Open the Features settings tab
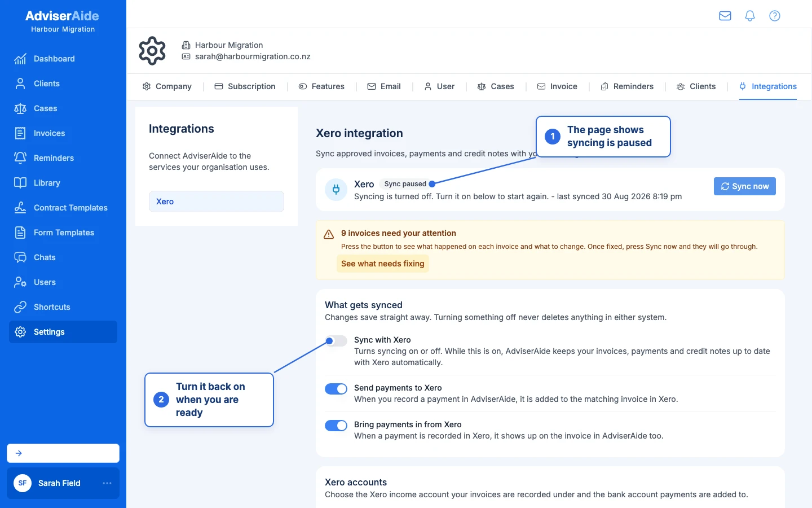The height and width of the screenshot is (508, 812). (x=321, y=86)
